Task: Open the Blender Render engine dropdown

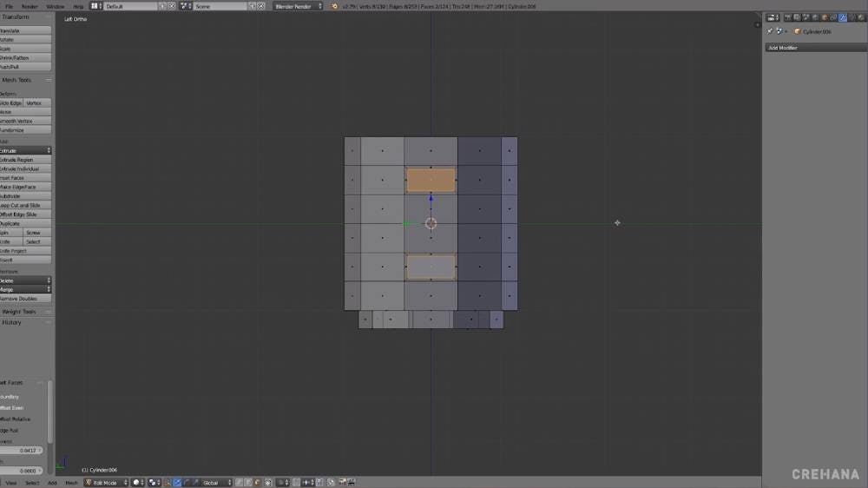Action: click(298, 6)
